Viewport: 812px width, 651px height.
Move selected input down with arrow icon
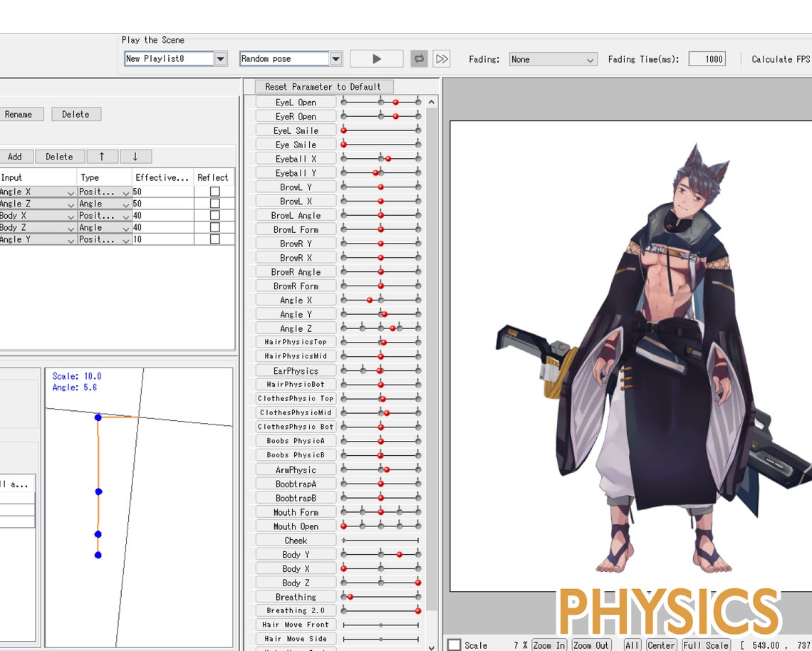(x=136, y=156)
